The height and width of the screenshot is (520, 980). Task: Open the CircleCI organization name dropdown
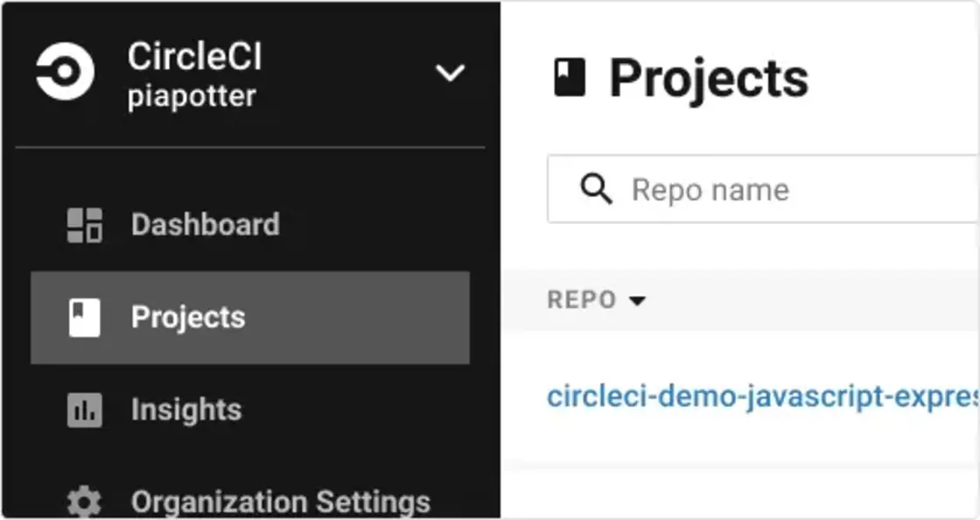point(194,58)
